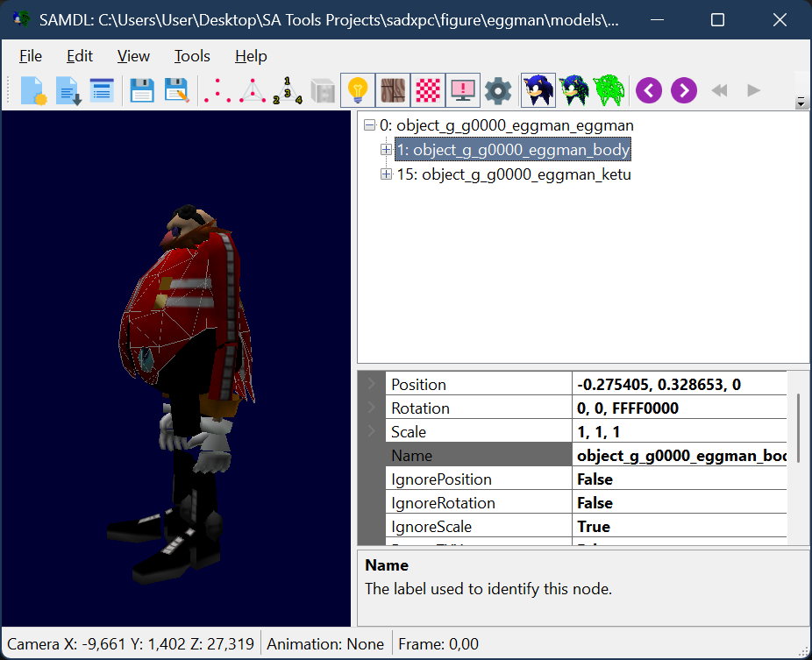Click the red vertex points icon
The height and width of the screenshot is (660, 812).
[217, 90]
